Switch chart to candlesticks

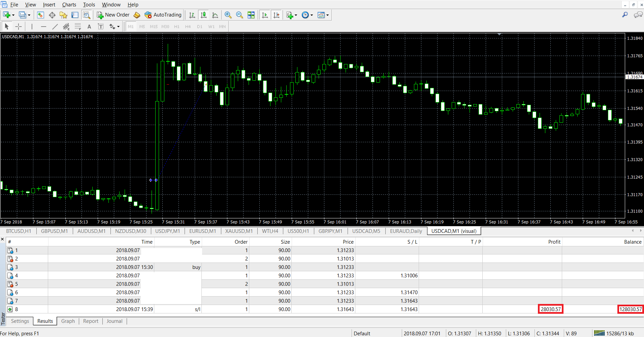point(203,15)
